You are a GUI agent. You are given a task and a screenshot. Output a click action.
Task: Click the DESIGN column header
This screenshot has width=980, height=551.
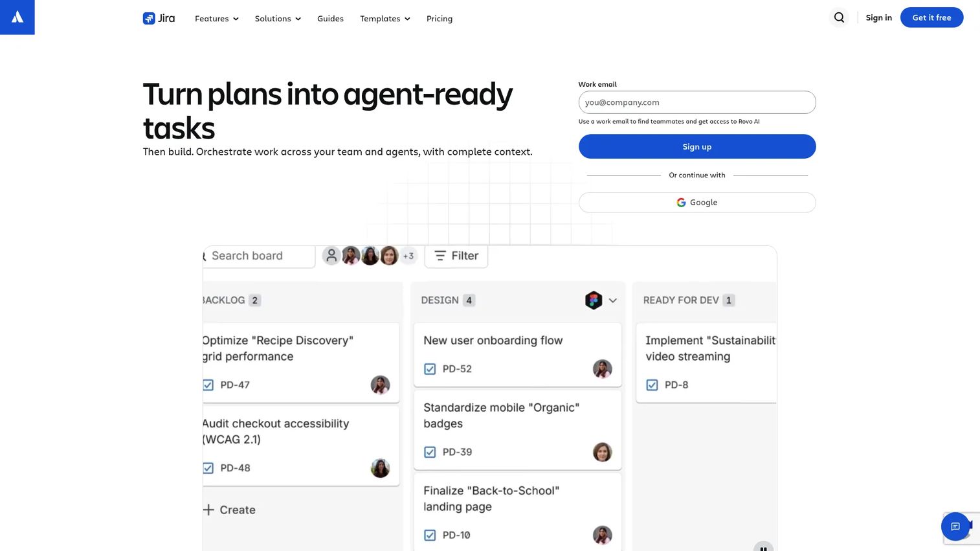click(x=440, y=300)
